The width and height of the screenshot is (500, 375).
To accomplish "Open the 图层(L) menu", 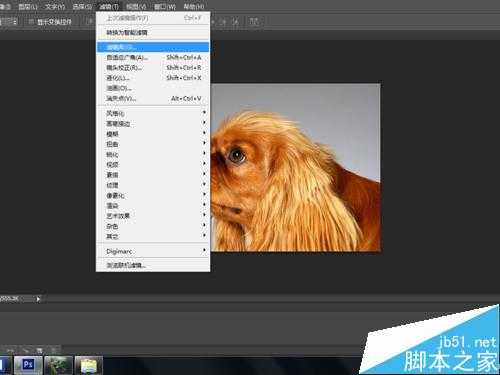I will click(28, 6).
